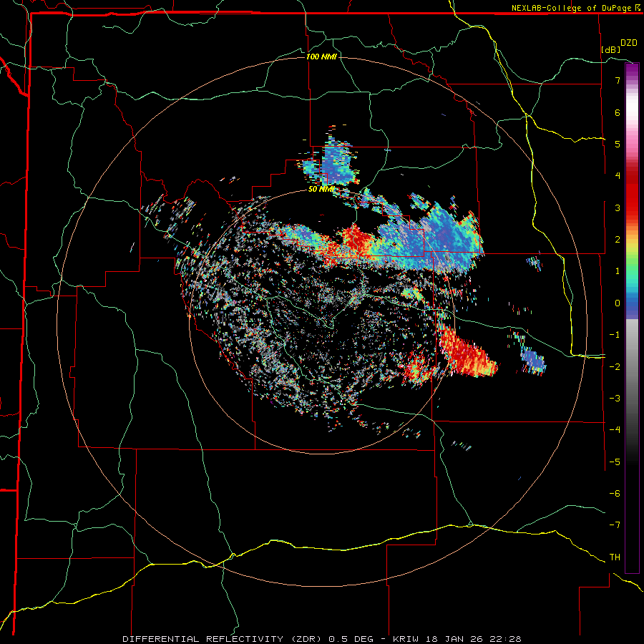644x644 pixels.
Task: Click the 5 tick label on the scale
Action: tap(618, 144)
